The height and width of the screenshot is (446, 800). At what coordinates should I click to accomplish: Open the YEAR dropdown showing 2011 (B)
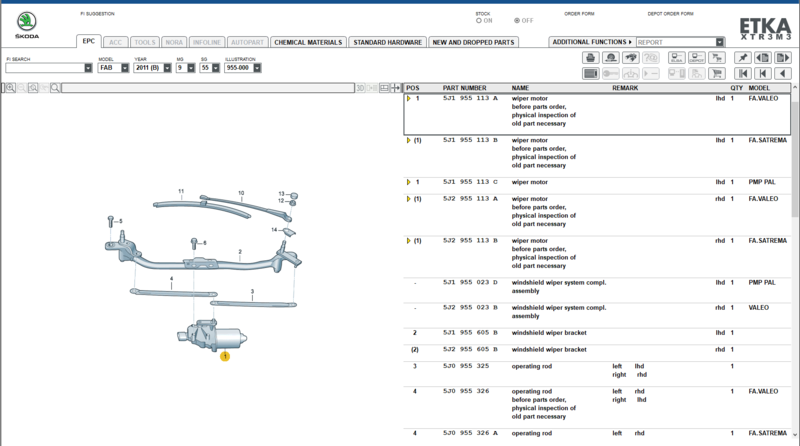[x=153, y=68]
